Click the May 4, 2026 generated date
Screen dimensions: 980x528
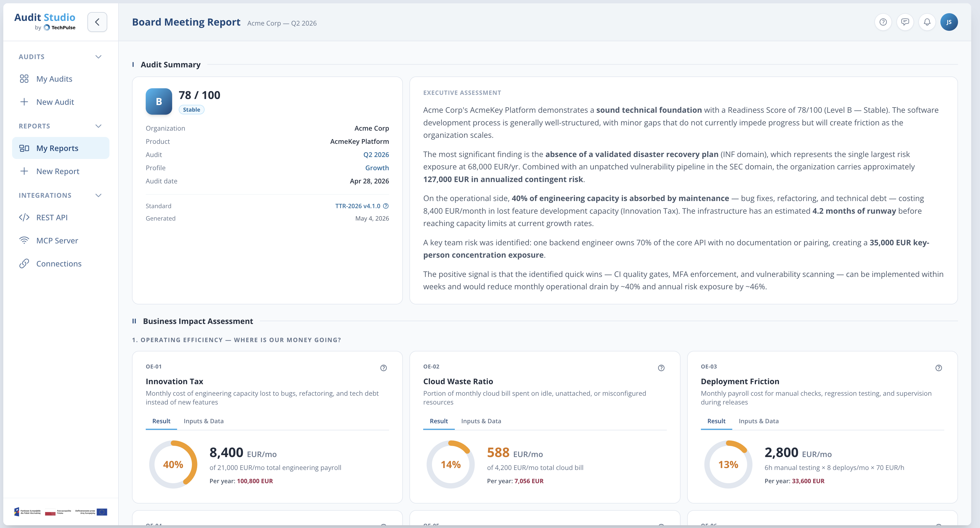[x=372, y=218]
